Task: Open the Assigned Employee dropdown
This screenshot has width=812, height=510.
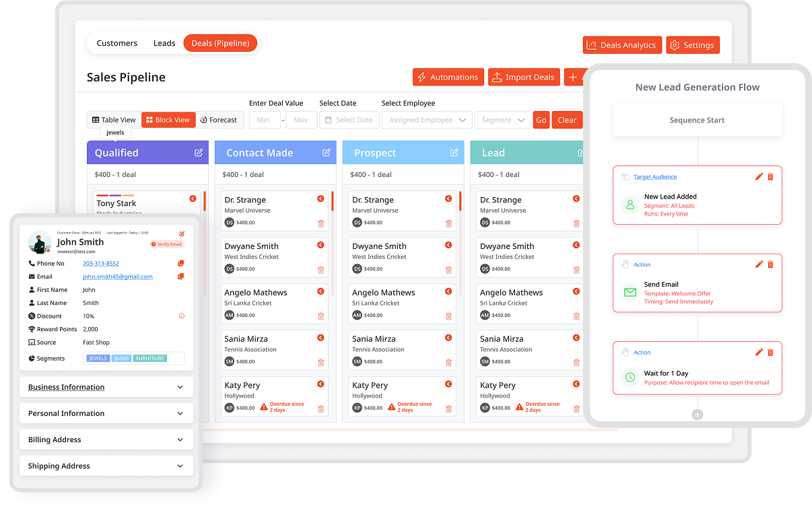Action: point(427,120)
